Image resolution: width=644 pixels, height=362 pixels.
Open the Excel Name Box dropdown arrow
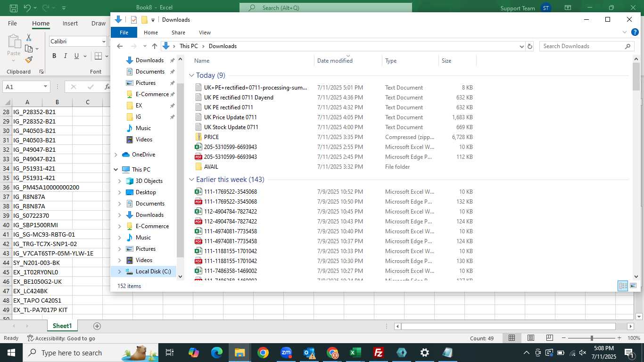tap(46, 87)
